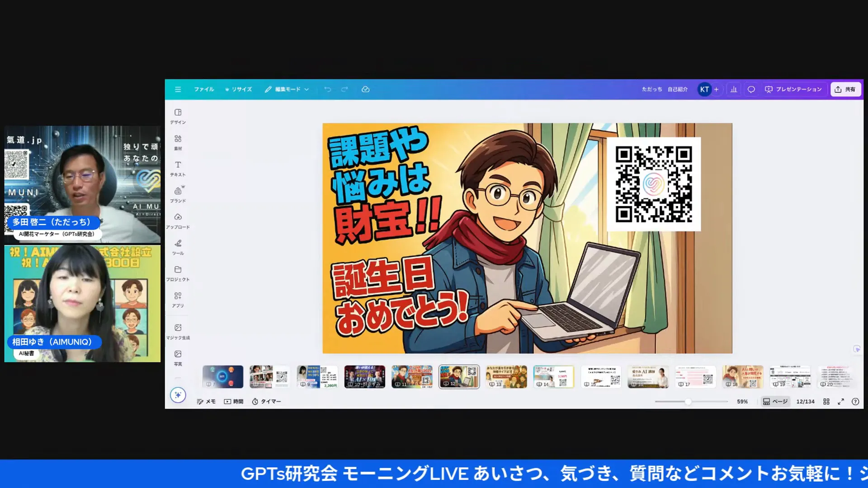Select page thumbnail 7
868x488 pixels.
[222, 377]
